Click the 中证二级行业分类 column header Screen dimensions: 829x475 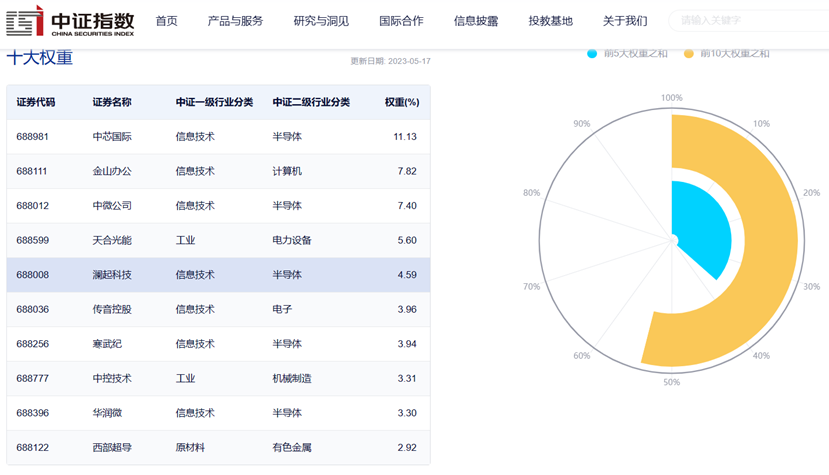(311, 102)
